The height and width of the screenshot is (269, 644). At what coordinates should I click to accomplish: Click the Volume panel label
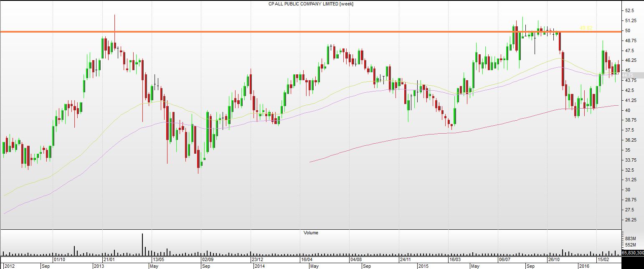pyautogui.click(x=311, y=233)
